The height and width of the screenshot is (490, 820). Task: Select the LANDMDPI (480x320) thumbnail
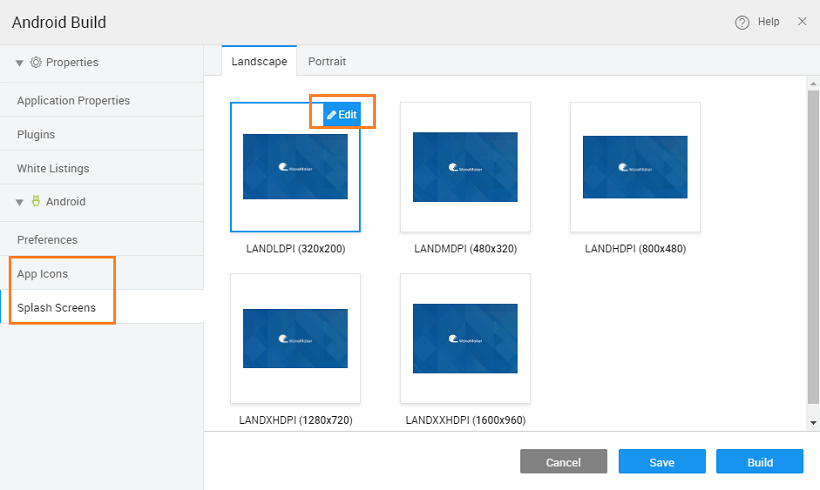pos(465,167)
